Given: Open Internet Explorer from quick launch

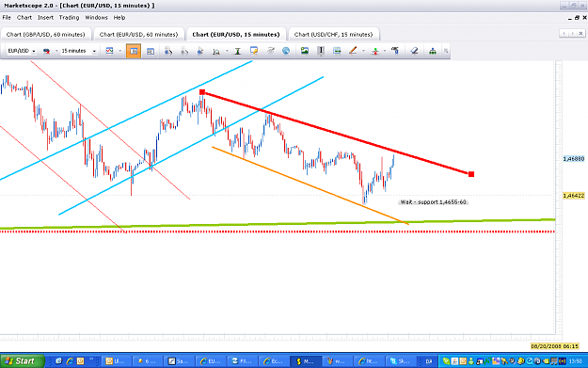Looking at the screenshot, I should tap(70, 361).
